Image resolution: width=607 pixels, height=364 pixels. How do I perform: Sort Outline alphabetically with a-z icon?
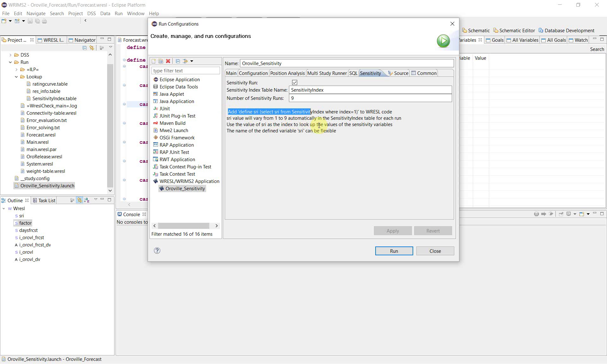point(87,200)
